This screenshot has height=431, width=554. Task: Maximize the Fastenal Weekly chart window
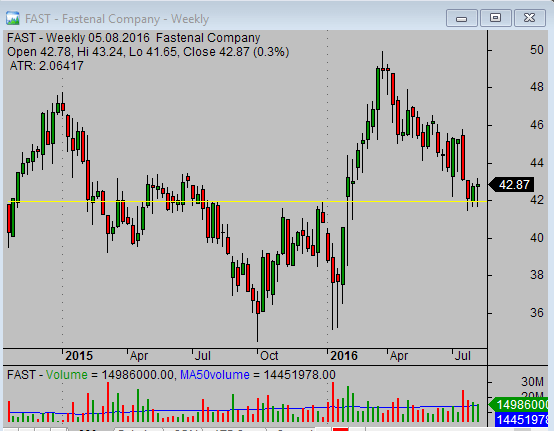495,18
